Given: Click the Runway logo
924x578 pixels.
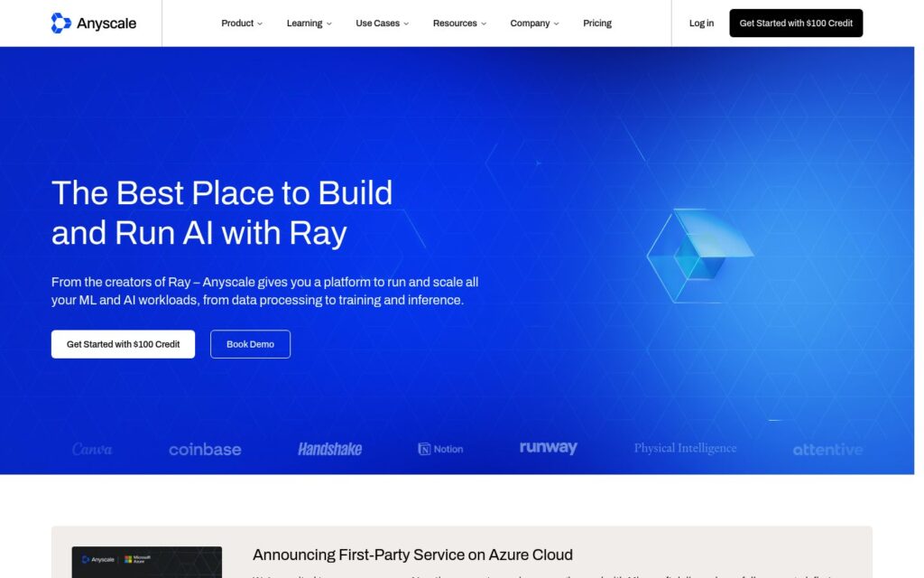Looking at the screenshot, I should tap(549, 448).
